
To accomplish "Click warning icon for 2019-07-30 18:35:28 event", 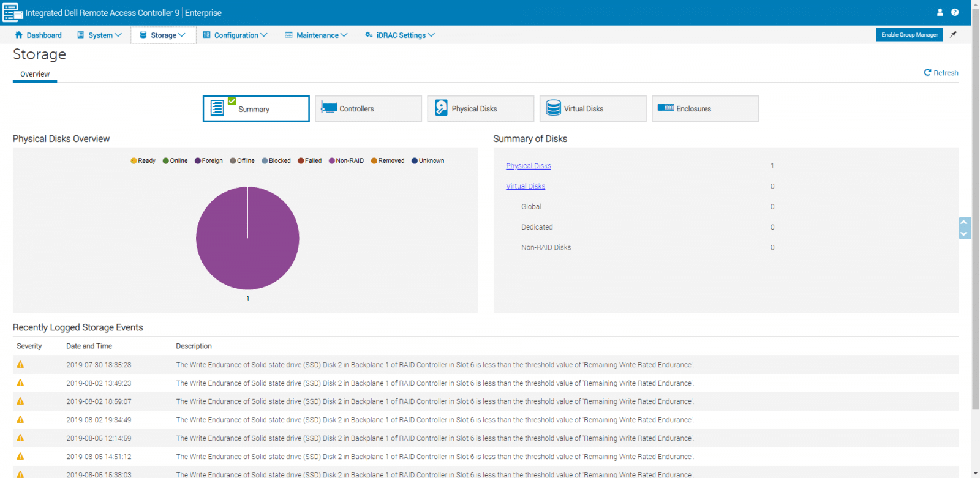I will pyautogui.click(x=20, y=364).
